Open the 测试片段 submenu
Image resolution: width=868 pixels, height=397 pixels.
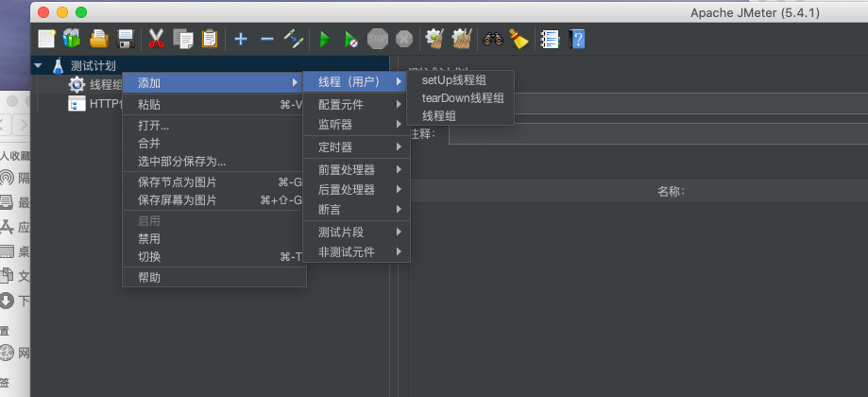tap(356, 232)
